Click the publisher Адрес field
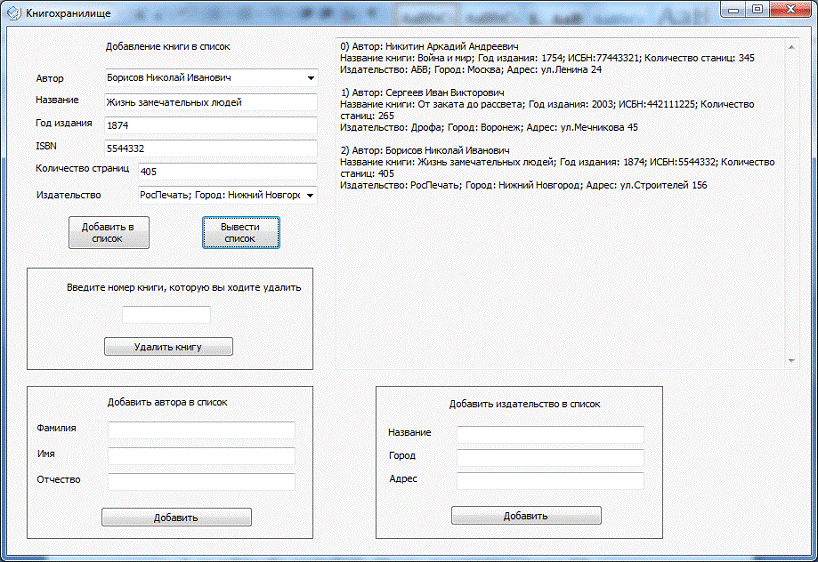Screen dimensions: 818x562 click(x=550, y=481)
